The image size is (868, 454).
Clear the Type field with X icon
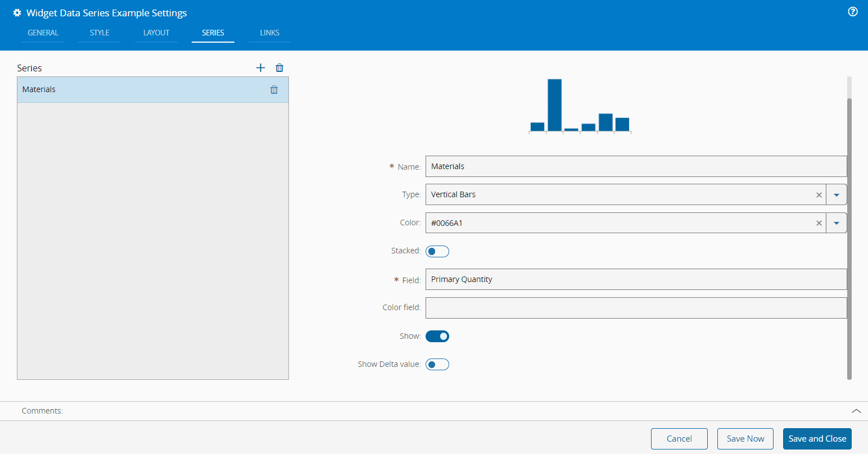[819, 195]
